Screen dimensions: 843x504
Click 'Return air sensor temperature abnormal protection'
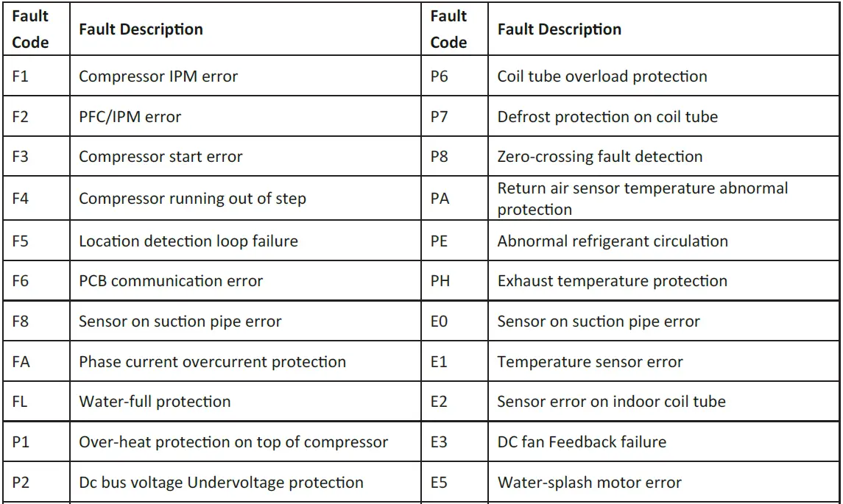click(x=642, y=198)
